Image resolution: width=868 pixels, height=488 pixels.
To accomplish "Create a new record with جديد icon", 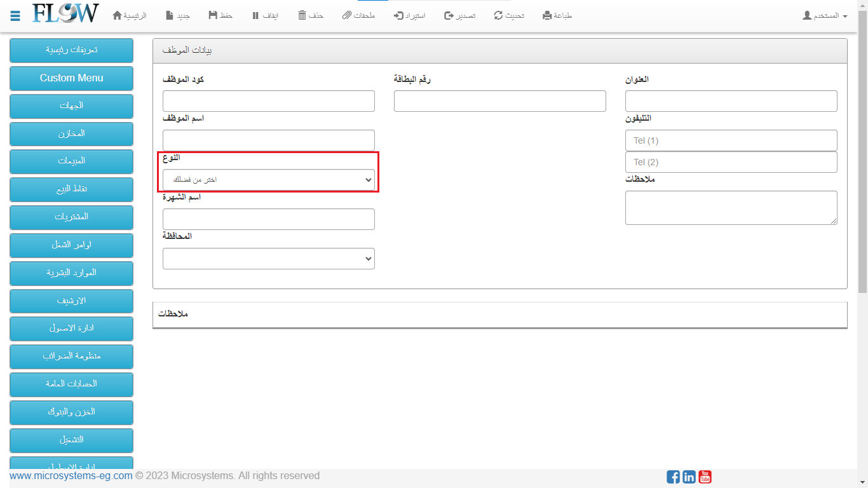I will tap(170, 15).
